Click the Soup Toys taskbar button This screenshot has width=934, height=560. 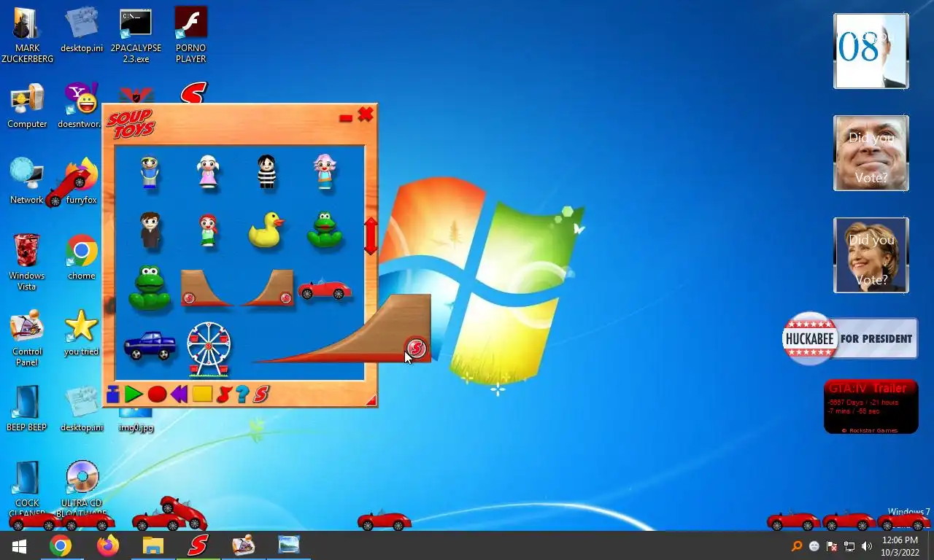(x=198, y=545)
